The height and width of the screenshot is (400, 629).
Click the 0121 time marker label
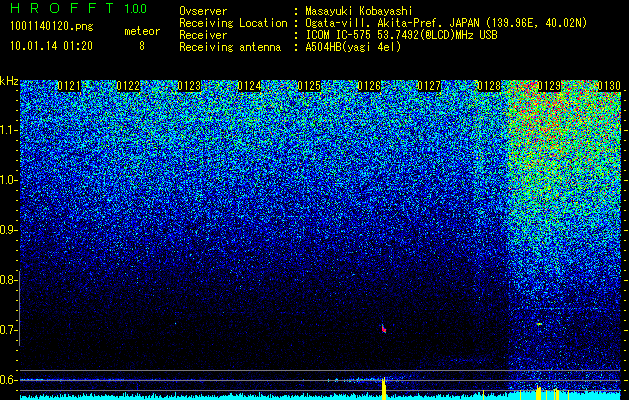(x=69, y=86)
